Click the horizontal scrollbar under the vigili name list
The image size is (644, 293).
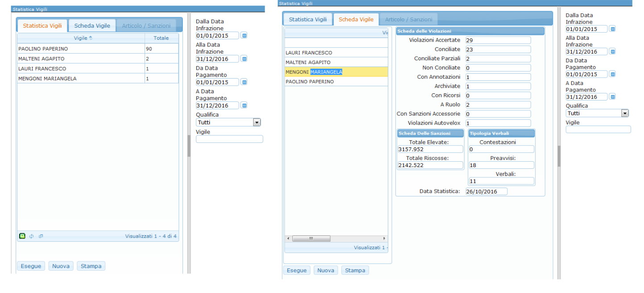click(311, 239)
